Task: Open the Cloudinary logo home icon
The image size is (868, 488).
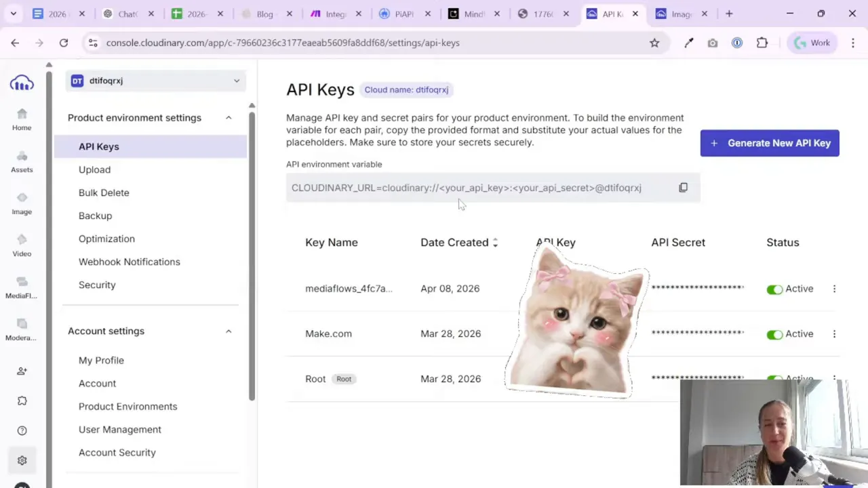Action: tap(22, 83)
